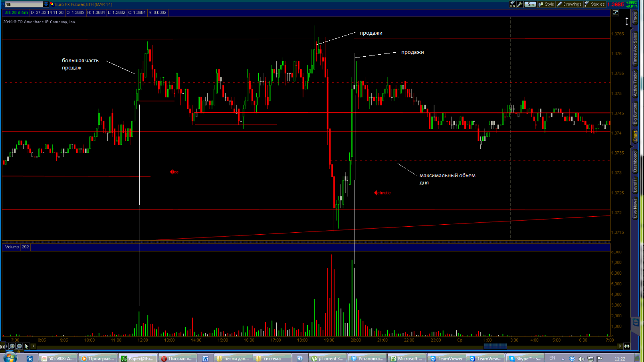Image resolution: width=644 pixels, height=362 pixels.
Task: Click the last price 1.3685 readout
Action: click(615, 4)
